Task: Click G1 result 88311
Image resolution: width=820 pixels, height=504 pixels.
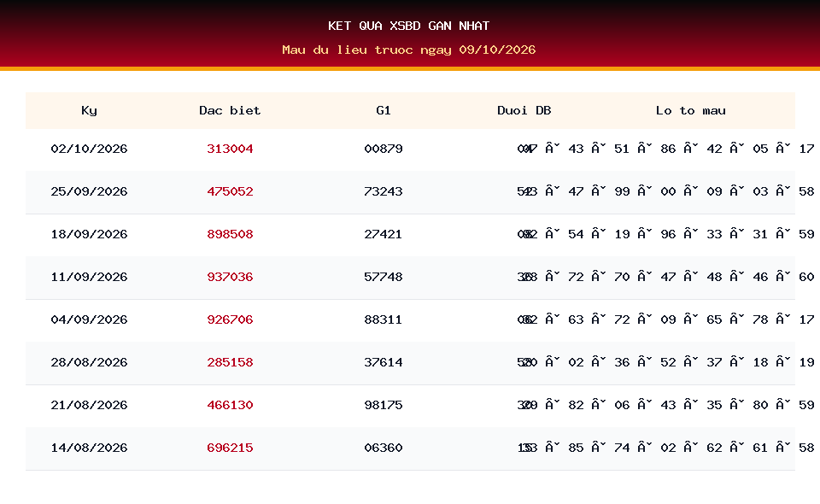Action: pos(384,319)
